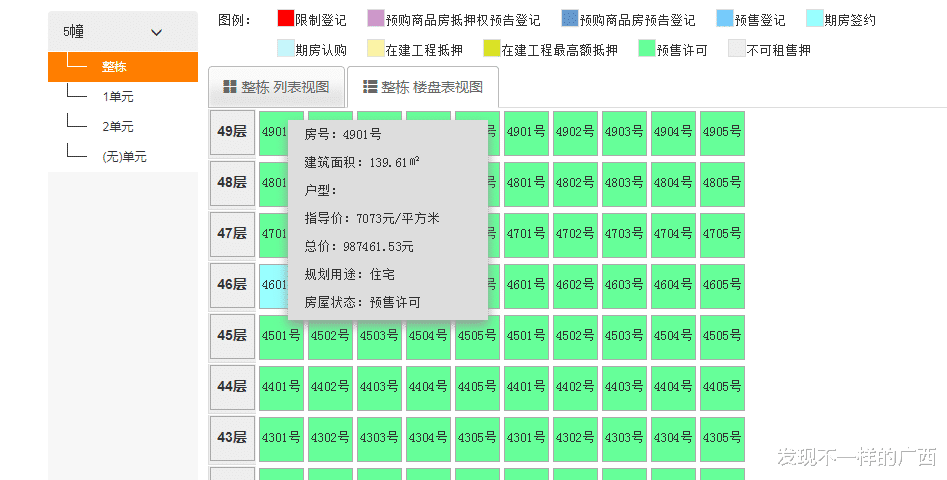Select the fully visible 4703号 room cell
Screen dimensions: 947x480
(624, 235)
